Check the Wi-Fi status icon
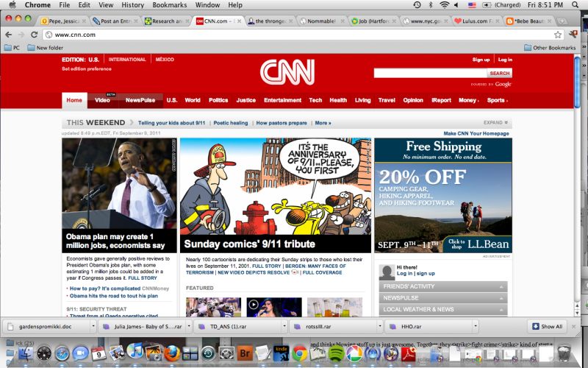The image size is (588, 368). (445, 5)
